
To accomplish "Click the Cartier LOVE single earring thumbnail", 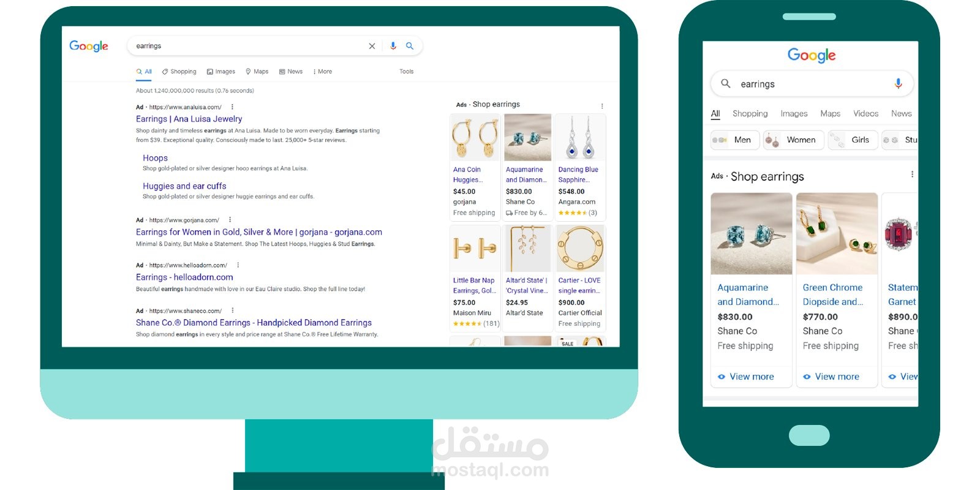I will (x=580, y=249).
